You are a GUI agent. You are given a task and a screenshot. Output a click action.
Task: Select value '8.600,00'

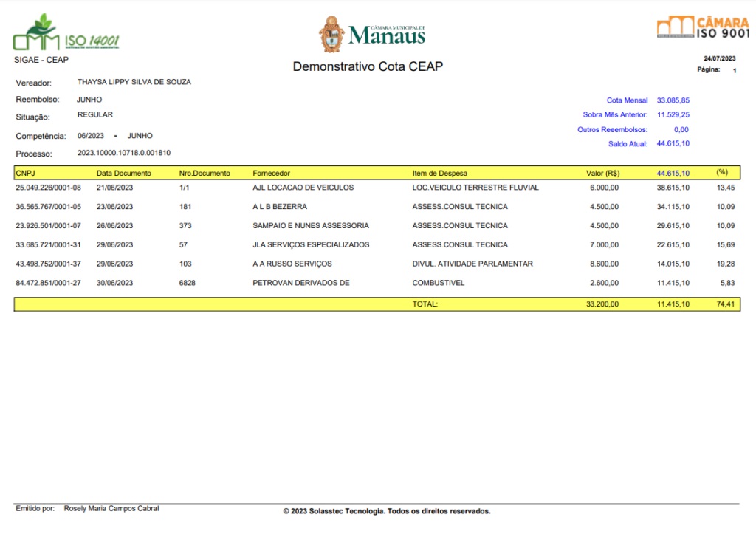tap(604, 264)
